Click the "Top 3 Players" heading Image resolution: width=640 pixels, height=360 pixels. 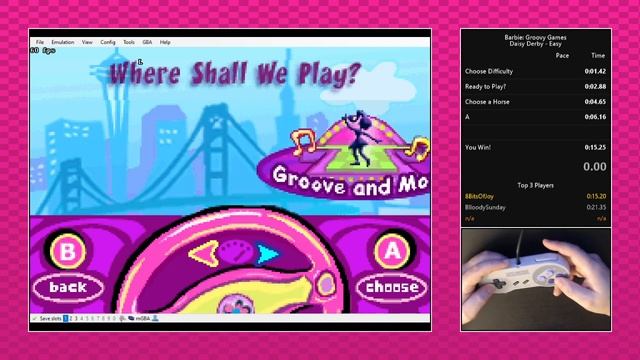tap(536, 185)
